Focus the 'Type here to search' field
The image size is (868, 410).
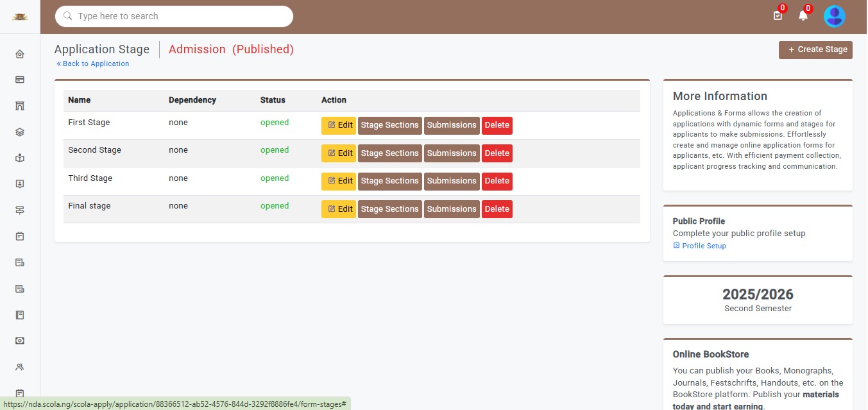(x=180, y=17)
